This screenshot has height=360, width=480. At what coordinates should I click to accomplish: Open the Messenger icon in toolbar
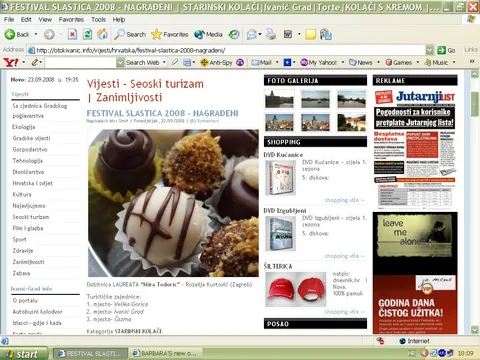click(326, 34)
